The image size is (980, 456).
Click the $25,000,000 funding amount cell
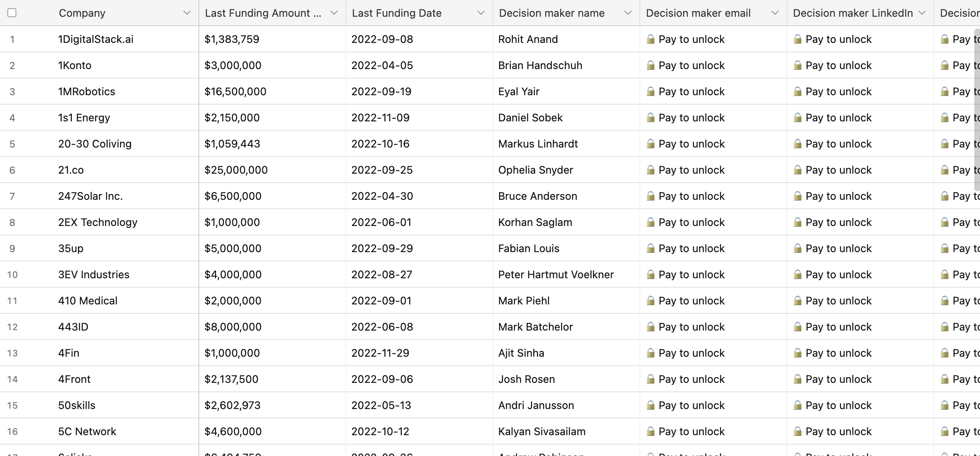pos(272,170)
